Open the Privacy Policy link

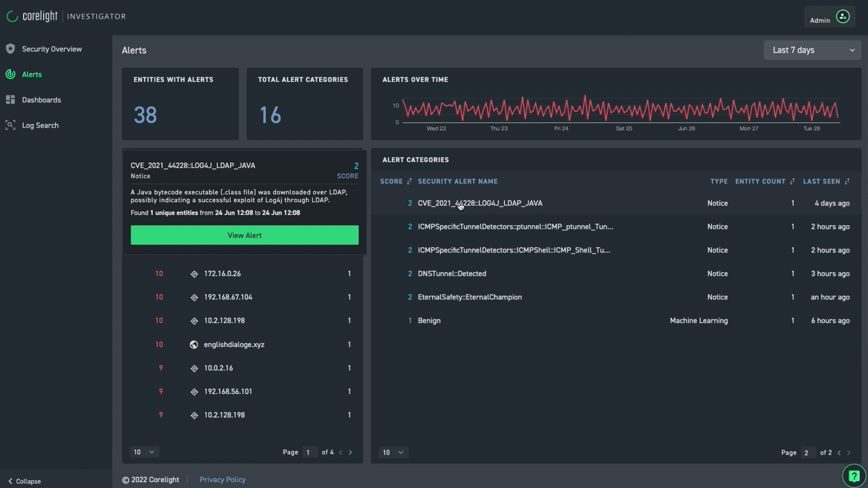tap(222, 479)
